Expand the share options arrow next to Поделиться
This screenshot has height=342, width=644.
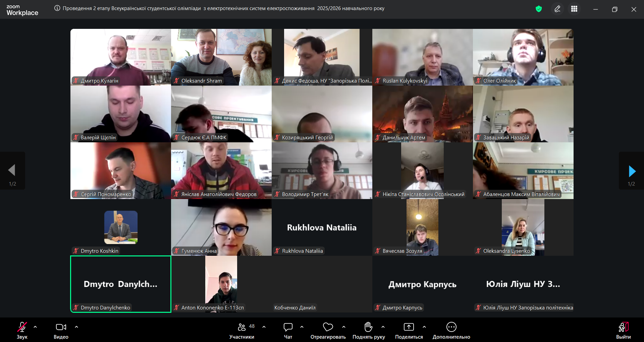point(424,327)
